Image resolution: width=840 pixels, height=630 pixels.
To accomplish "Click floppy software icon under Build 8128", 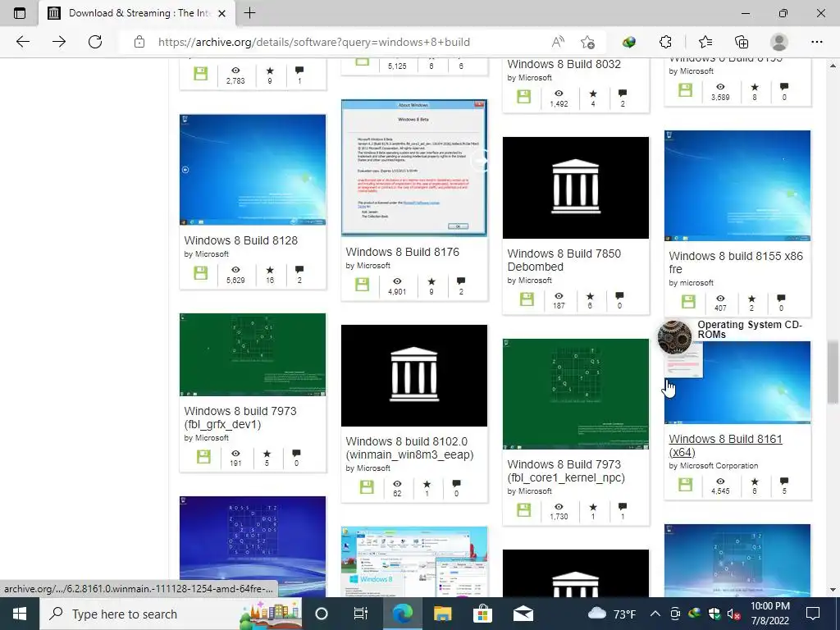I will (x=201, y=272).
